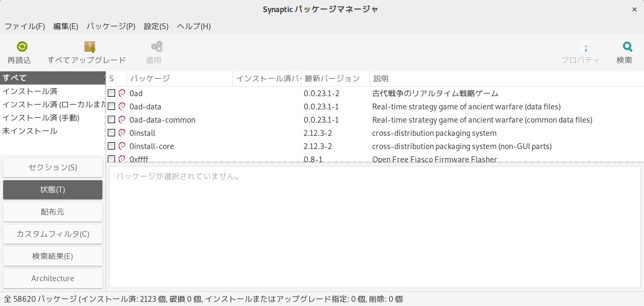Mark the checkbox for package 0ad
Image resolution: width=644 pixels, height=306 pixels.
point(111,93)
